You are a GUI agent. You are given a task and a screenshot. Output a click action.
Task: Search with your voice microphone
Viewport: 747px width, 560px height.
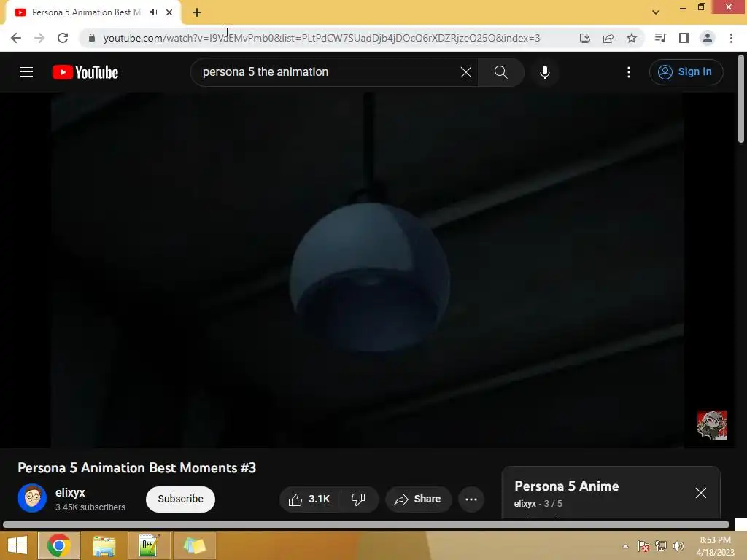(544, 72)
